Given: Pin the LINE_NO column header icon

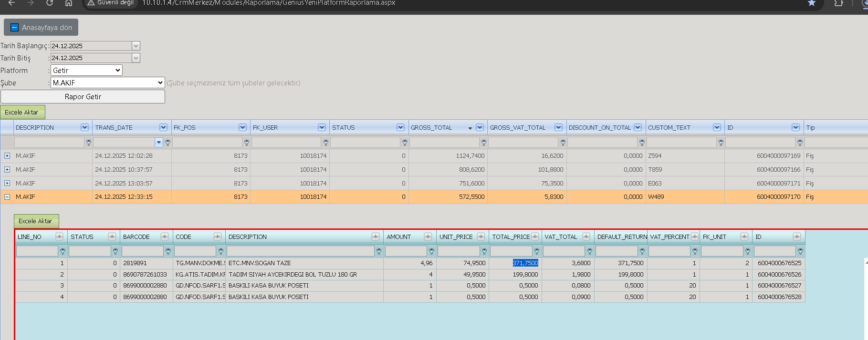Looking at the screenshot, I should (x=59, y=237).
